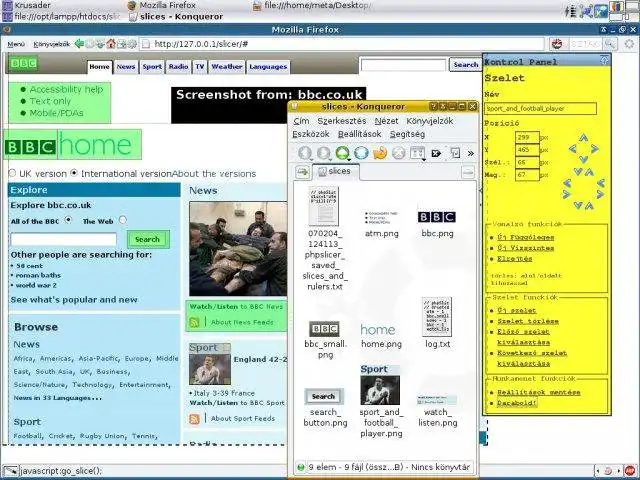
Task: Click Search button in BBC top bar
Action: pyautogui.click(x=465, y=64)
